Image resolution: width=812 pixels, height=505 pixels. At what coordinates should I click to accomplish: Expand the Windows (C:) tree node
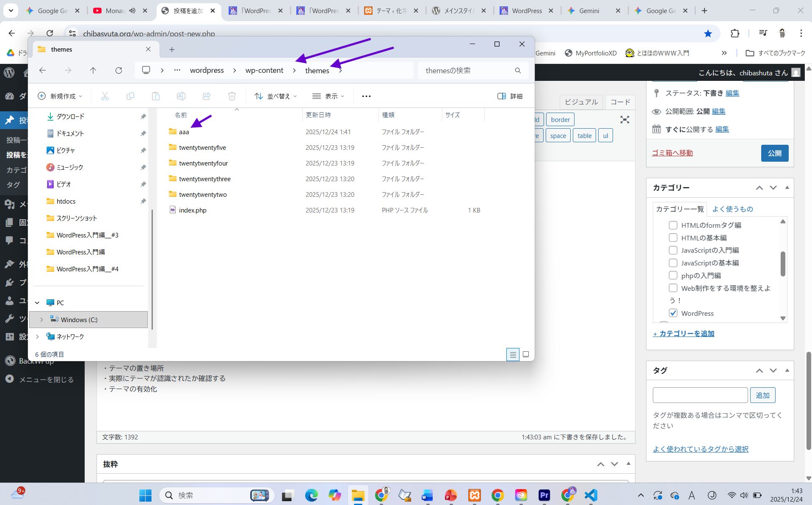pyautogui.click(x=41, y=320)
